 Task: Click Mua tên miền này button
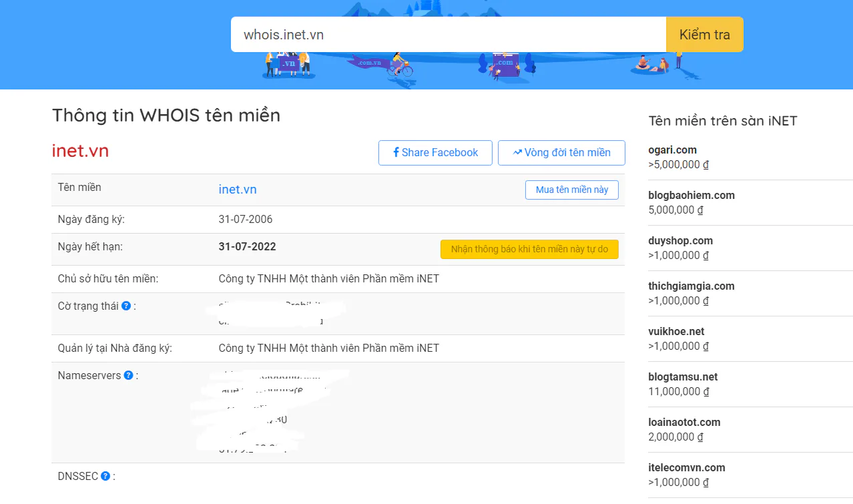pos(572,190)
